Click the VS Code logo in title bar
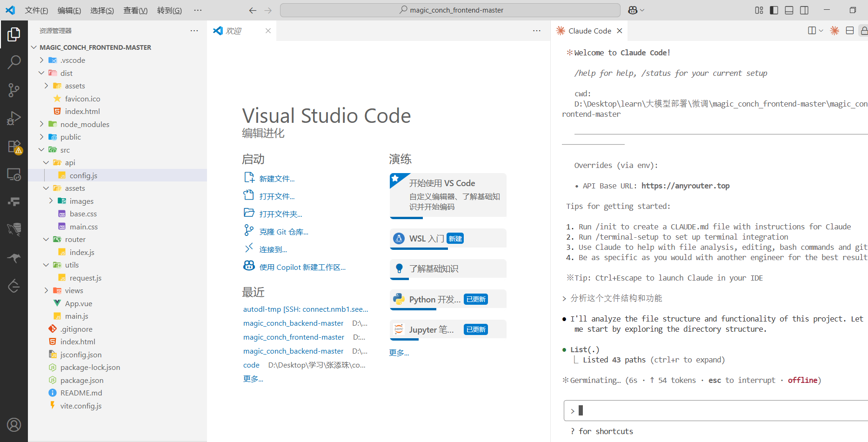The height and width of the screenshot is (442, 868). point(10,10)
